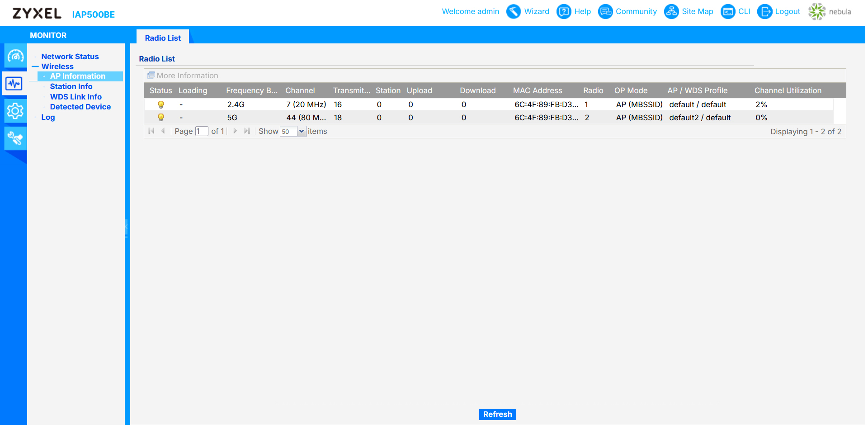This screenshot has height=425, width=868.
Task: Switch to the Radio List tab
Action: [163, 38]
